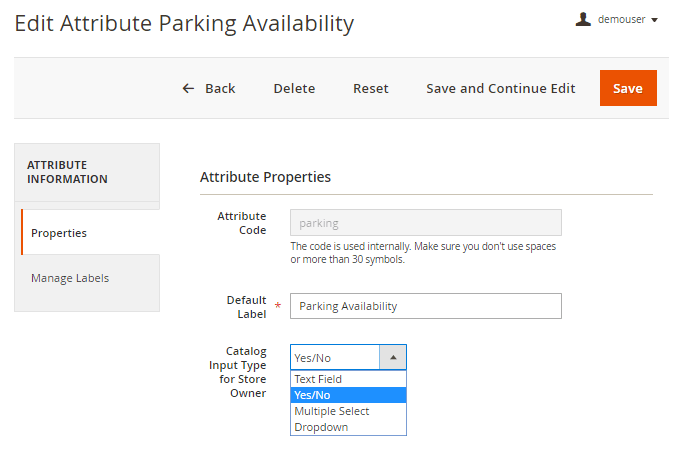685x451 pixels.
Task: Select the Multiple Select option
Action: coord(332,411)
